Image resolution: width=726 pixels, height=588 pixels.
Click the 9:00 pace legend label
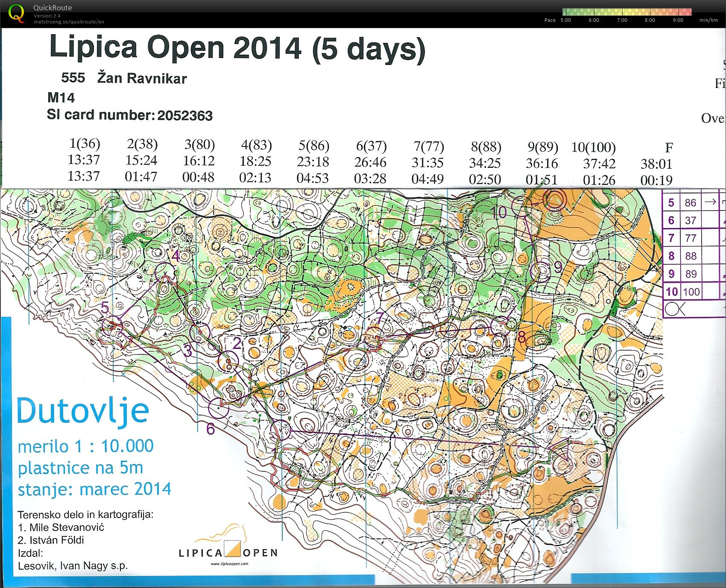[x=678, y=20]
